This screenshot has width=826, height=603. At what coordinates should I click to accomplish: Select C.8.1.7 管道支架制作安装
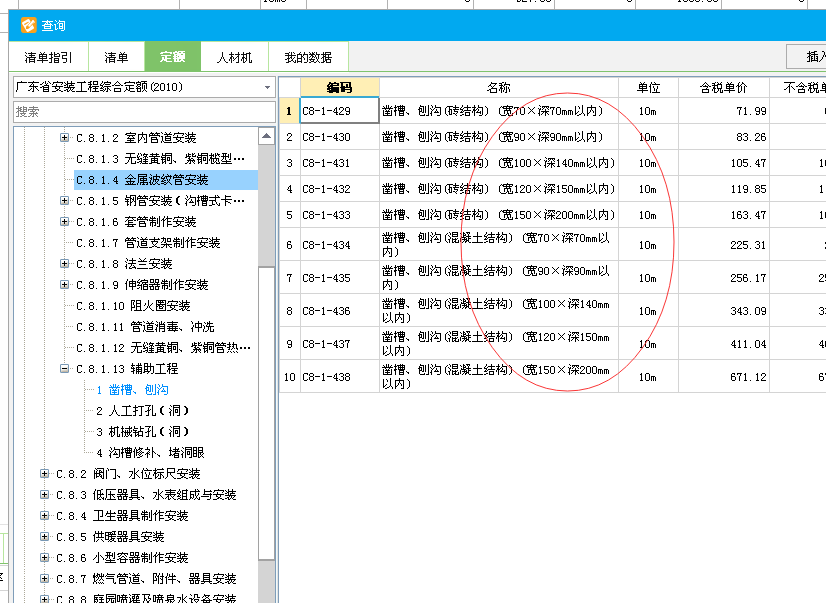pos(148,243)
